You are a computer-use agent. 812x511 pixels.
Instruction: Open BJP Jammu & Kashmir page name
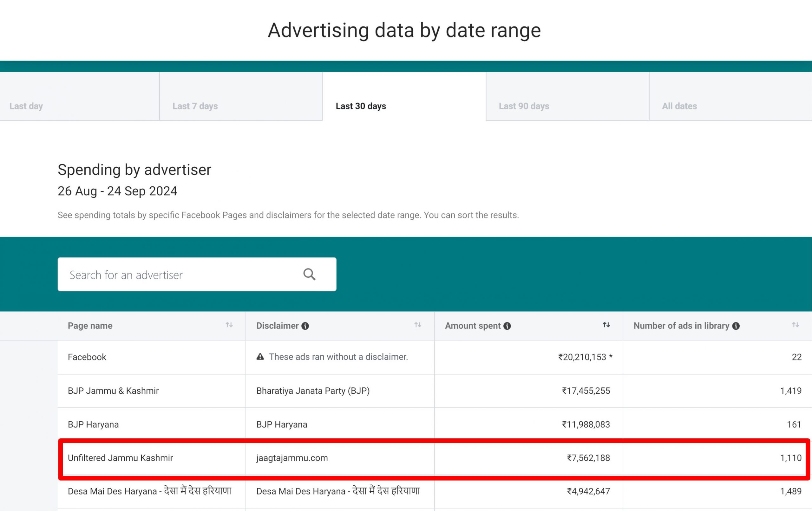click(113, 391)
